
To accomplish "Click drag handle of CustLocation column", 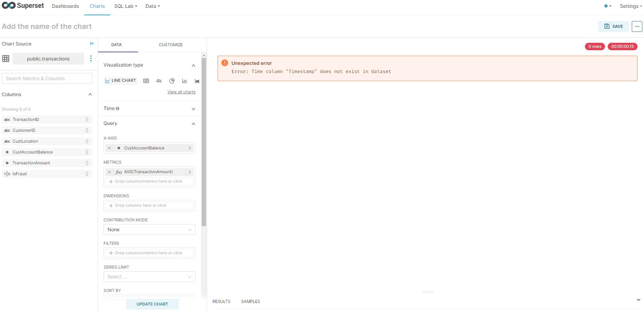I will [87, 141].
